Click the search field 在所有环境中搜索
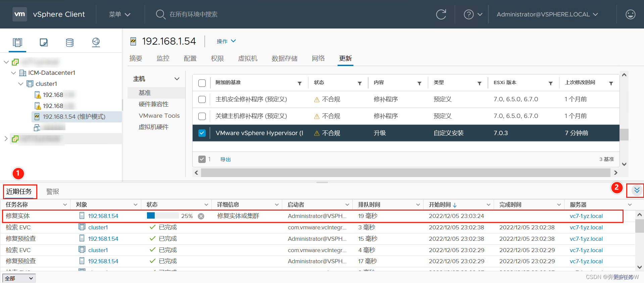644x283 pixels. [x=194, y=14]
